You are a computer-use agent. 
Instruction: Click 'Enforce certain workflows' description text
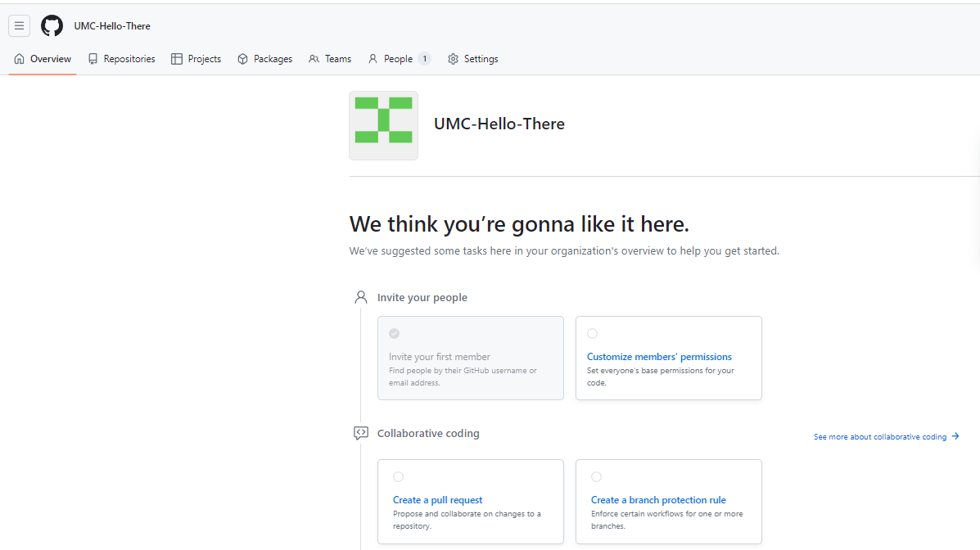tap(667, 520)
